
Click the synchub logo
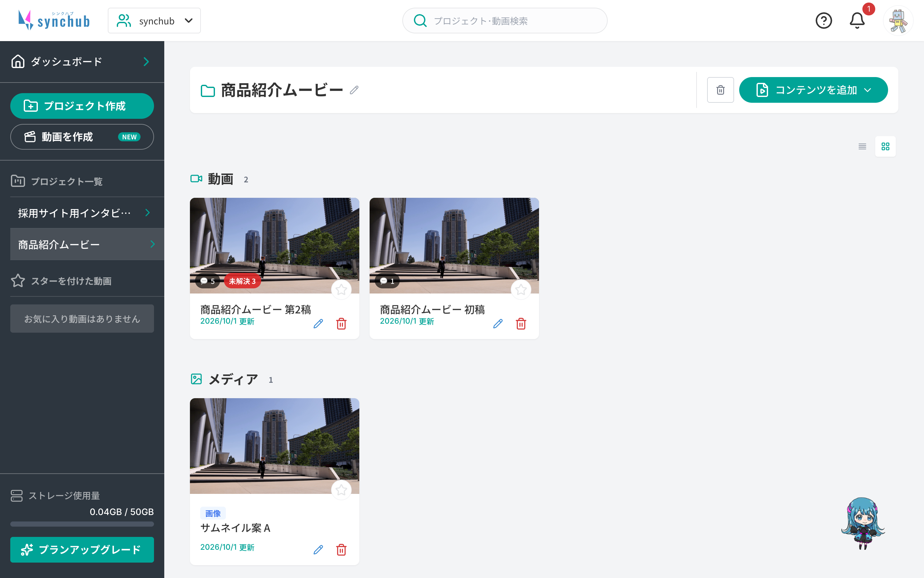pyautogui.click(x=54, y=20)
